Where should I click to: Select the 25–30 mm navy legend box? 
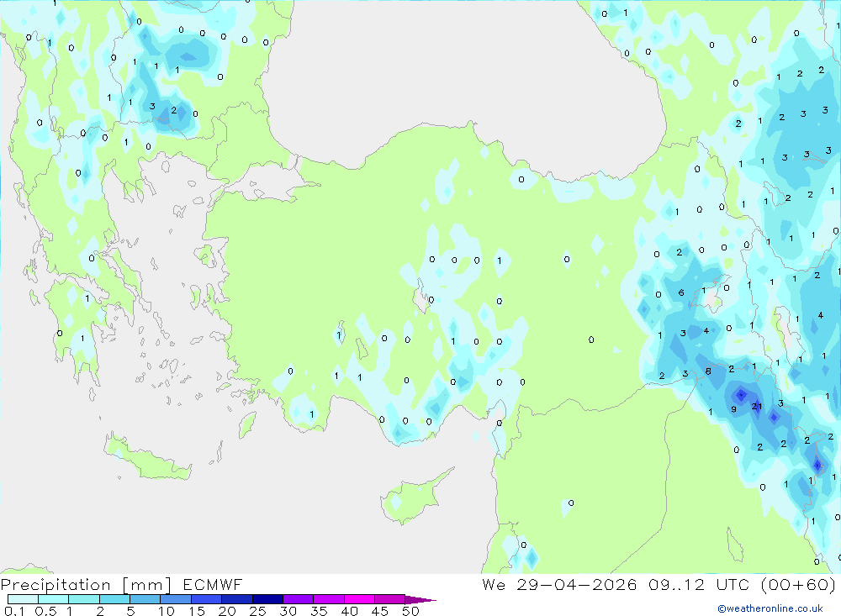click(267, 599)
